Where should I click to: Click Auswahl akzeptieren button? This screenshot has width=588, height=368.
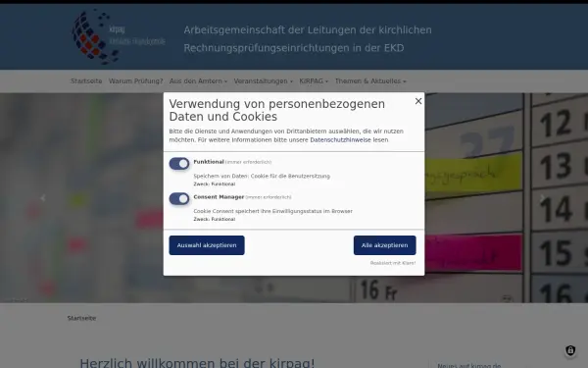point(207,245)
